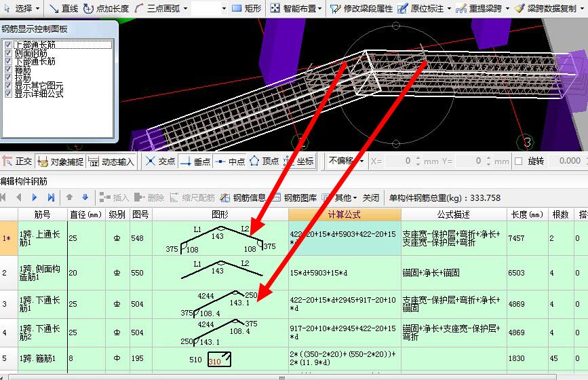Uncheck 下部通长筋 checkbox

(8, 61)
